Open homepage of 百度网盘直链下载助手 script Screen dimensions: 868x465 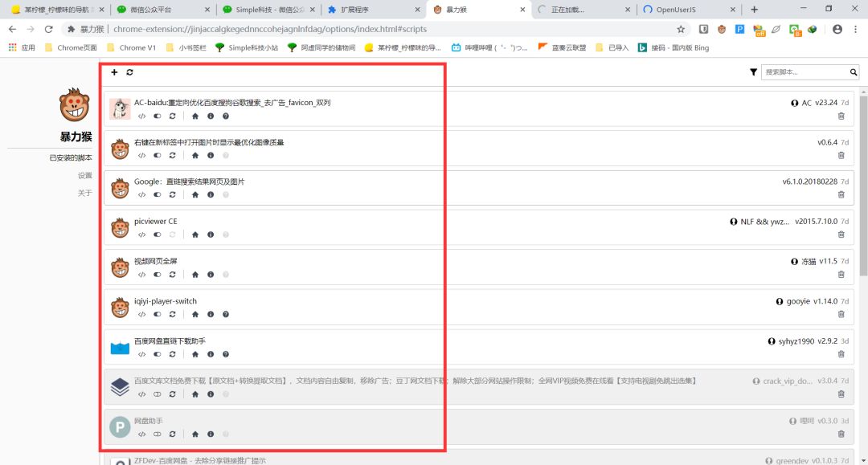point(194,354)
